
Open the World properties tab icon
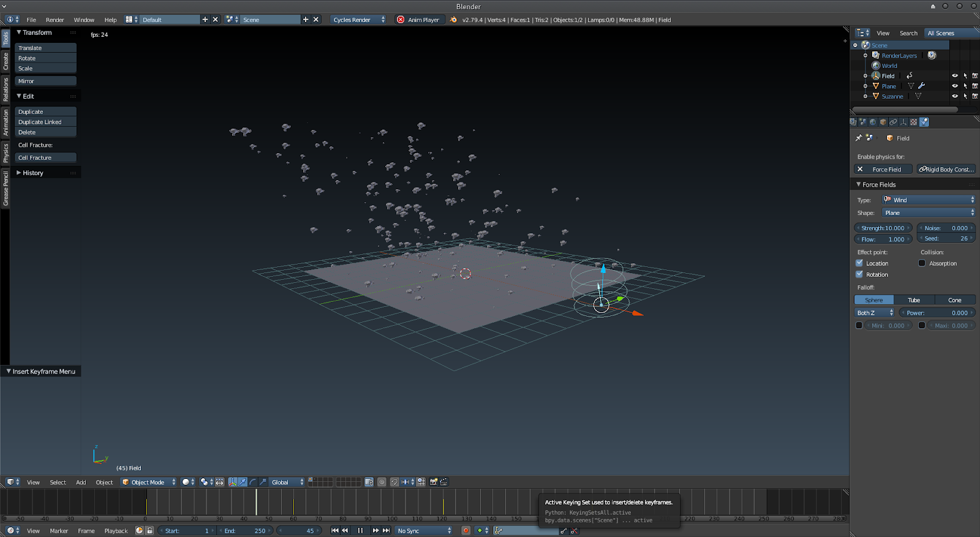pos(873,122)
